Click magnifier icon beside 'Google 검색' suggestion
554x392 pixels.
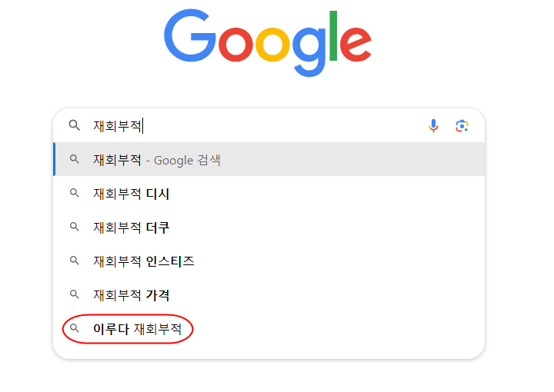pyautogui.click(x=75, y=160)
